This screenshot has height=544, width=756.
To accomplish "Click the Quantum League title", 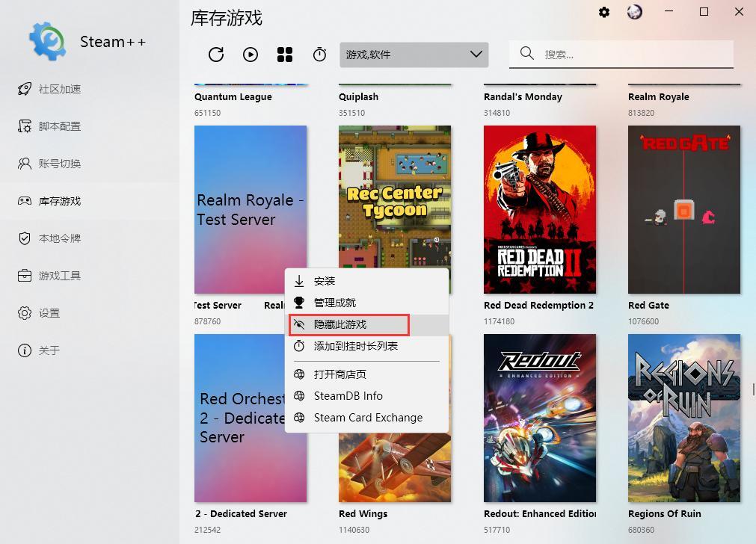I will point(233,97).
